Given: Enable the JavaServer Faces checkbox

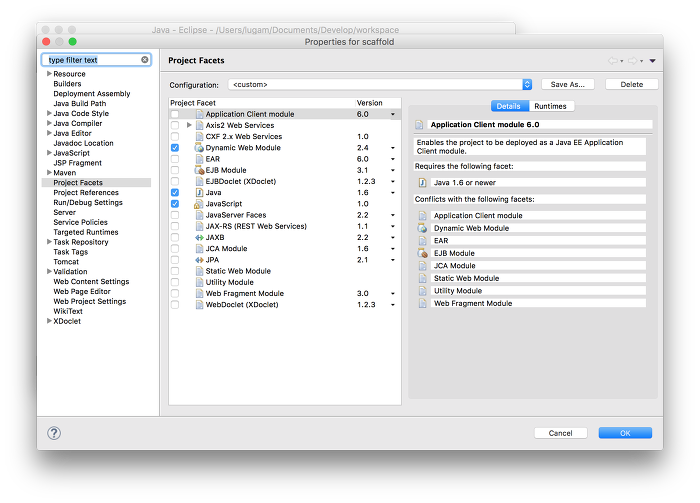Looking at the screenshot, I should [x=175, y=215].
